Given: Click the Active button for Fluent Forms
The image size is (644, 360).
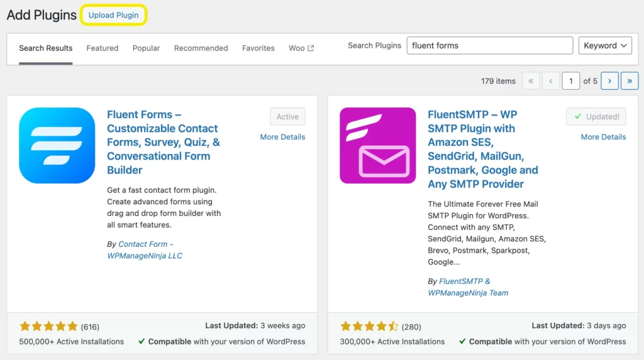Looking at the screenshot, I should point(287,117).
